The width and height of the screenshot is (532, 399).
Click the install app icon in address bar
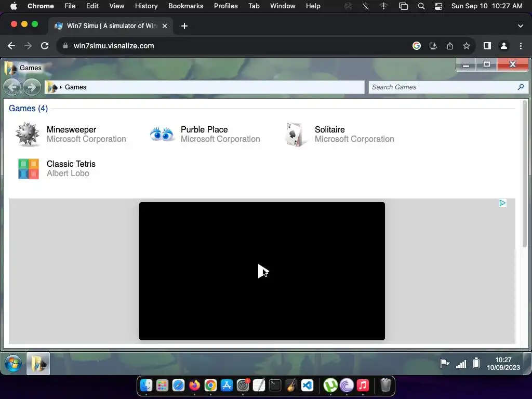click(433, 46)
